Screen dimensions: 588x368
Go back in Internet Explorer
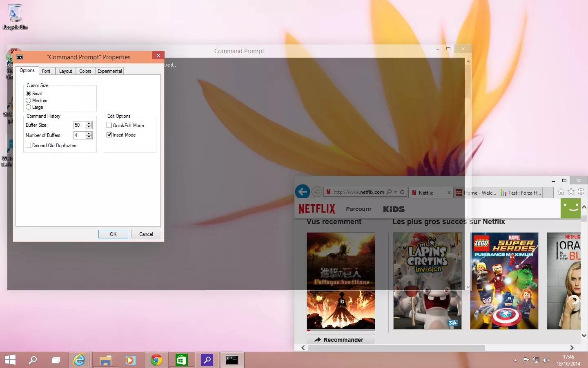(x=303, y=191)
